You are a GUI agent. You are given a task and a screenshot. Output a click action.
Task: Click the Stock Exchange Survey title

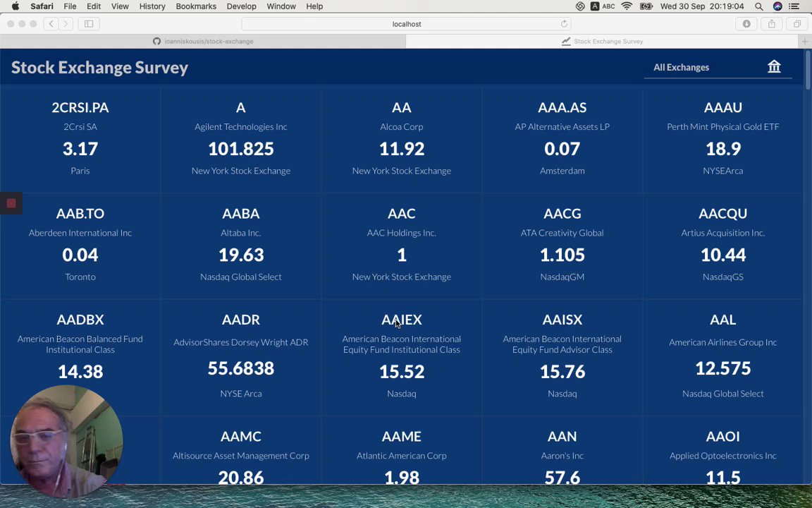click(x=99, y=68)
